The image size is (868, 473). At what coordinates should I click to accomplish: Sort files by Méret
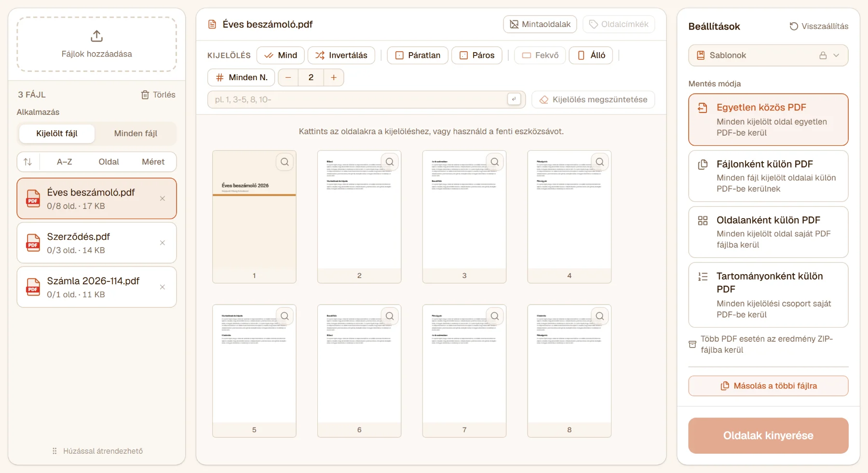(x=153, y=162)
